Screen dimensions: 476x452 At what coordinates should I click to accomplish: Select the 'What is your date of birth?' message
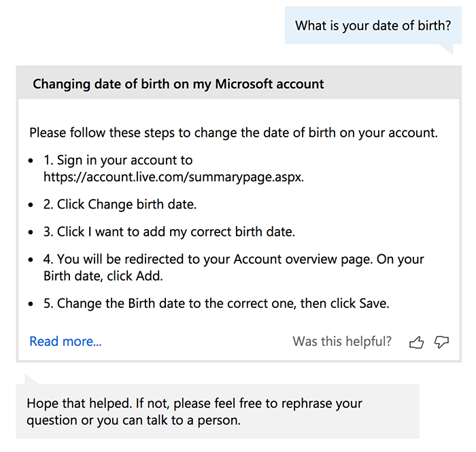click(373, 25)
